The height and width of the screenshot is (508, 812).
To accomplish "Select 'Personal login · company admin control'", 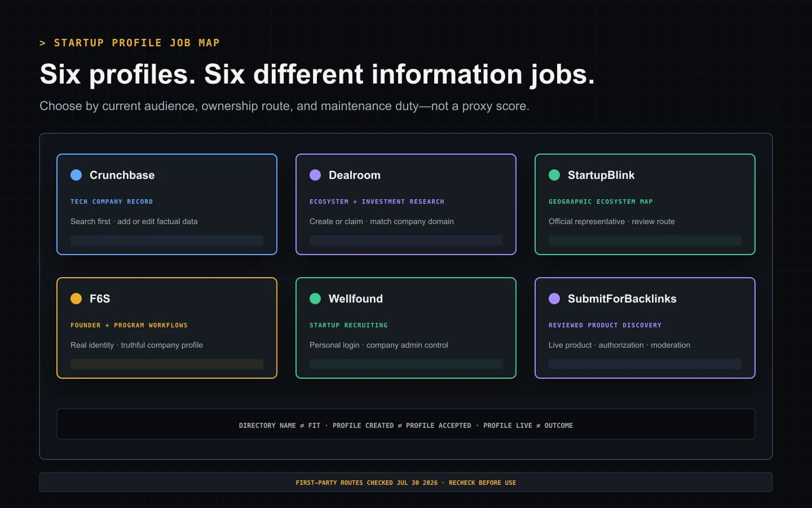I will click(379, 345).
